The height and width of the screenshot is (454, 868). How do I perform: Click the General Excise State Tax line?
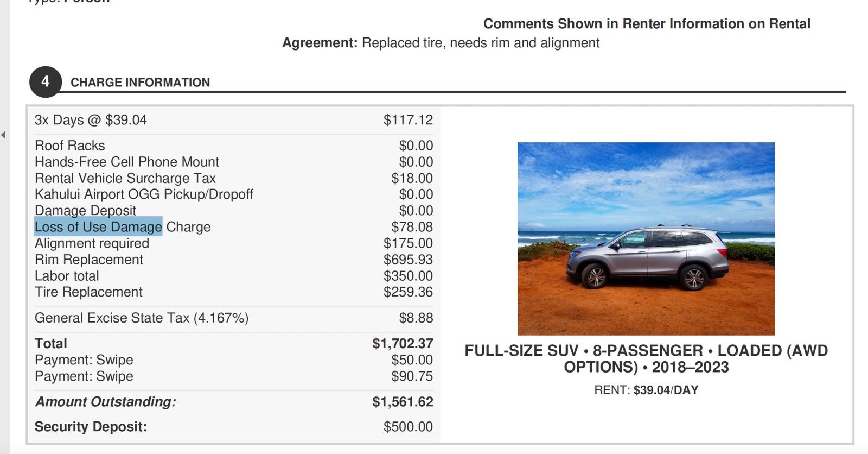point(142,318)
